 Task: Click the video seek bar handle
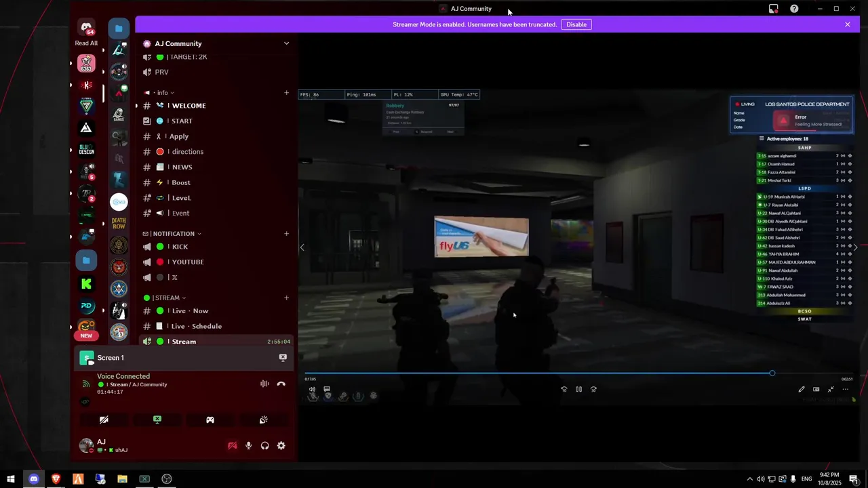pos(772,373)
